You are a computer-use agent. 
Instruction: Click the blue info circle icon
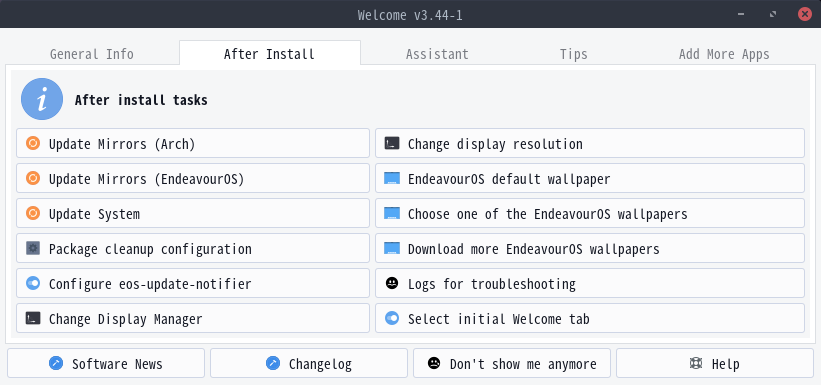click(42, 99)
